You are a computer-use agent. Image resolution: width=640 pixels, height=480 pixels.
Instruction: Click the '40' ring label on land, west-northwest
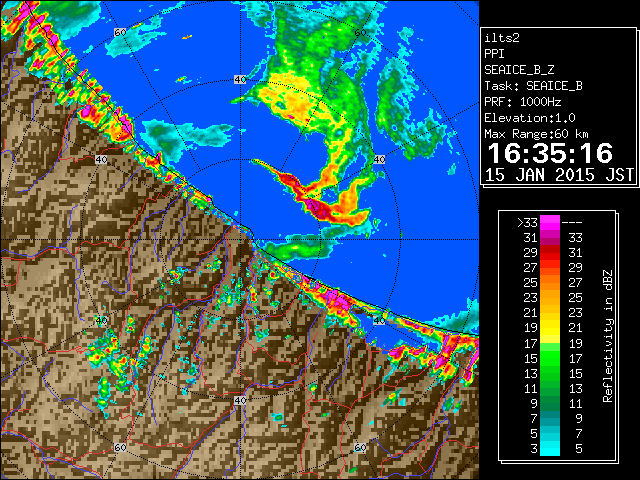tap(101, 160)
